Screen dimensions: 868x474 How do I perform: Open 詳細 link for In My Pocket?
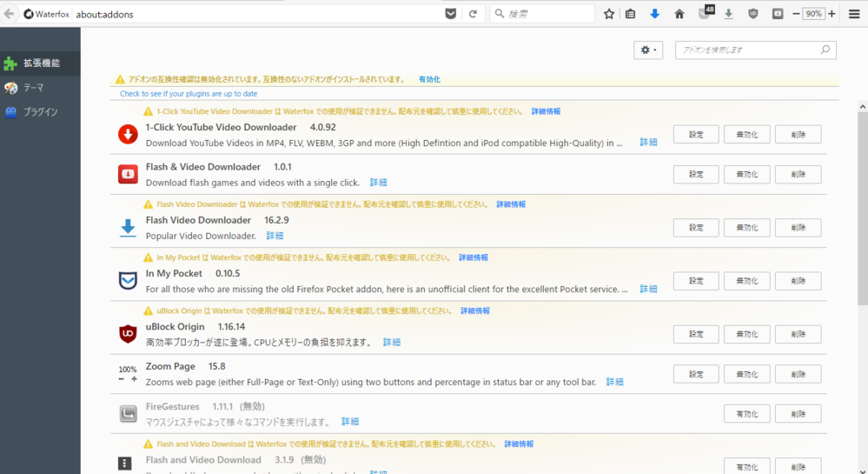tap(649, 289)
